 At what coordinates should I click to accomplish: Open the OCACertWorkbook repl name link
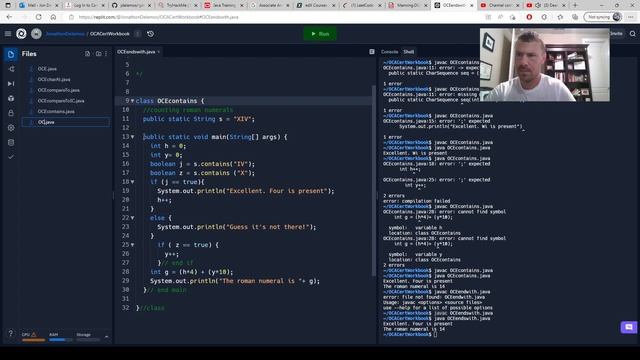click(109, 34)
